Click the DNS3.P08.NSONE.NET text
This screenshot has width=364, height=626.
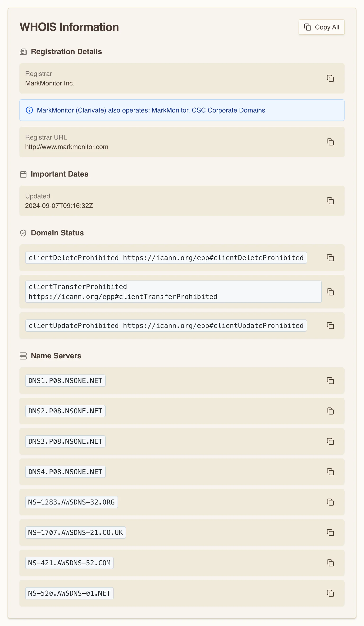point(65,441)
